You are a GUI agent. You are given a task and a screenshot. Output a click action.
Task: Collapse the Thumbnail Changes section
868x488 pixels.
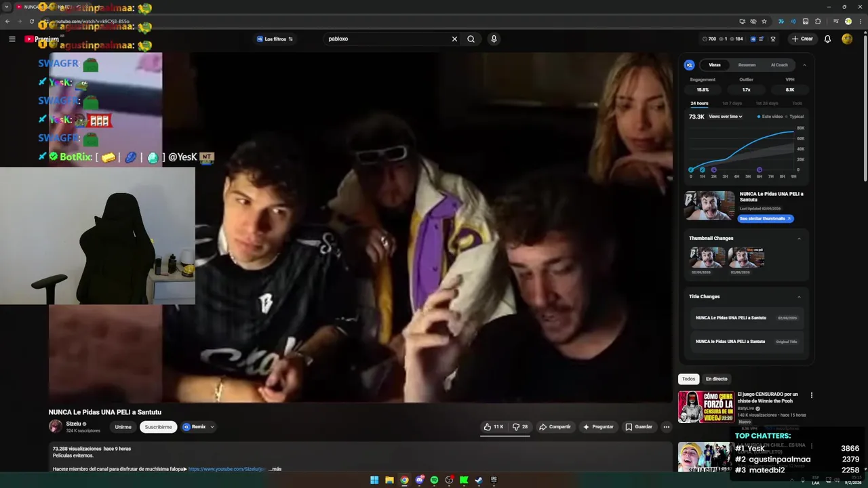coord(799,239)
